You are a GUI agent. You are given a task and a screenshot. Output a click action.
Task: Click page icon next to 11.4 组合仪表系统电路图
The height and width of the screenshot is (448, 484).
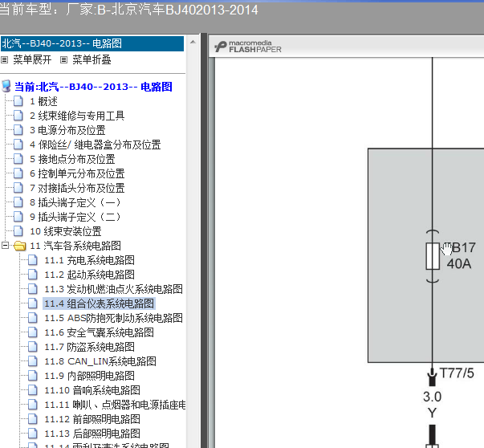coord(33,303)
